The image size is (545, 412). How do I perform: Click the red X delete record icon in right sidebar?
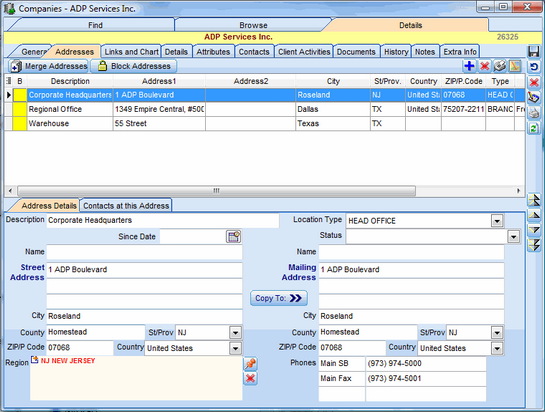[534, 82]
